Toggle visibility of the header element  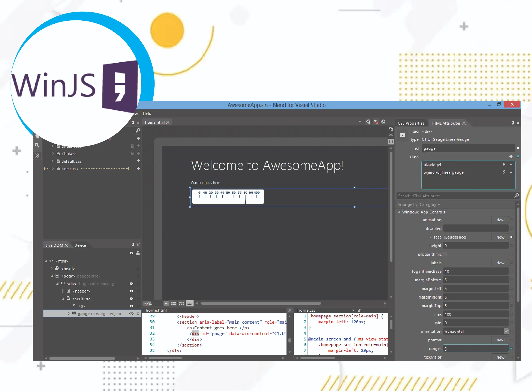(131, 291)
